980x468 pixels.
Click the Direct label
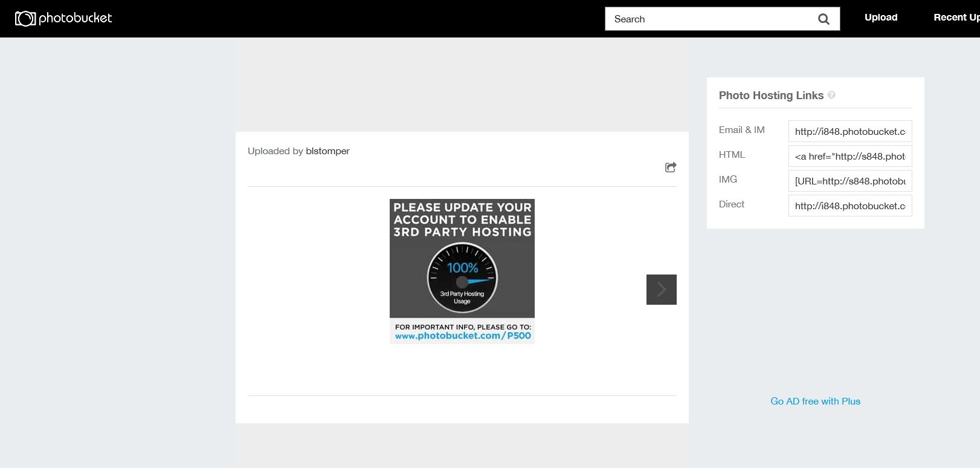(731, 204)
